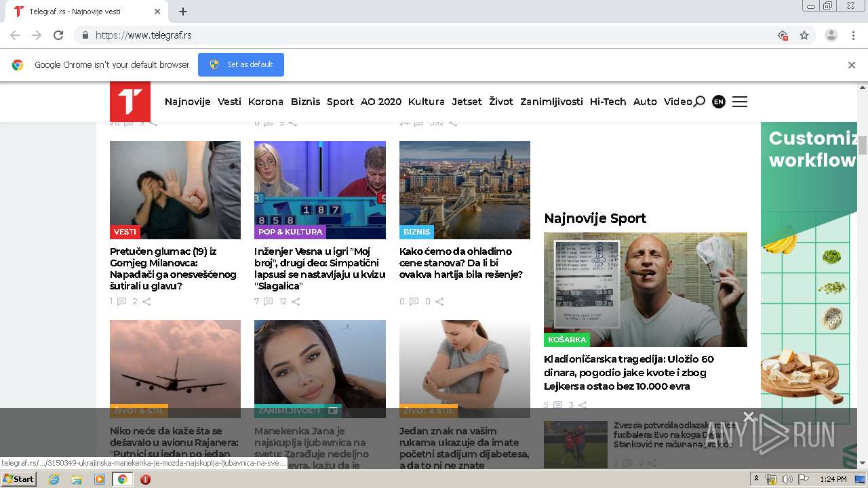Click the browser forward arrow
The width and height of the screenshot is (868, 488).
pyautogui.click(x=37, y=35)
